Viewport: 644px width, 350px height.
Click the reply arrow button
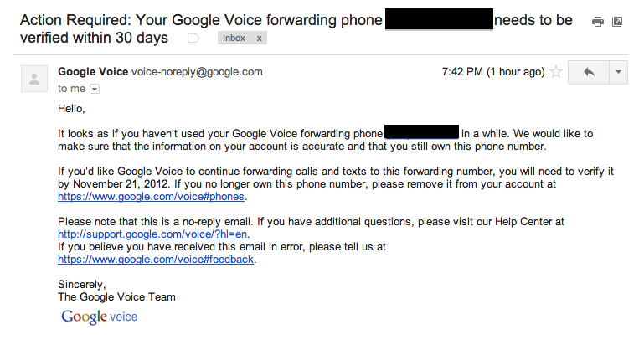click(x=588, y=72)
